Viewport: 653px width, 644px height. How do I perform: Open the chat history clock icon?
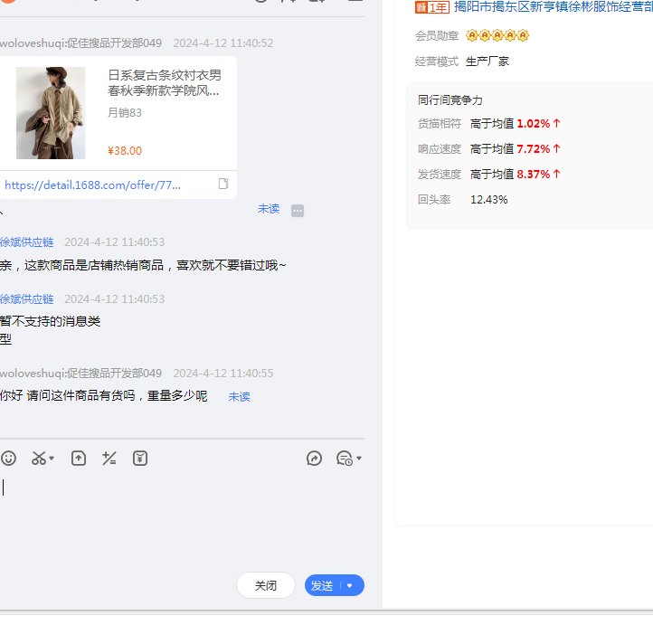coord(344,459)
